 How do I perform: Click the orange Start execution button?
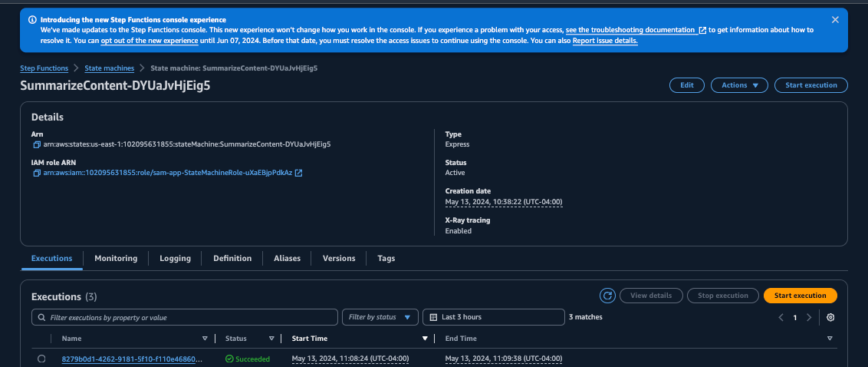[800, 296]
